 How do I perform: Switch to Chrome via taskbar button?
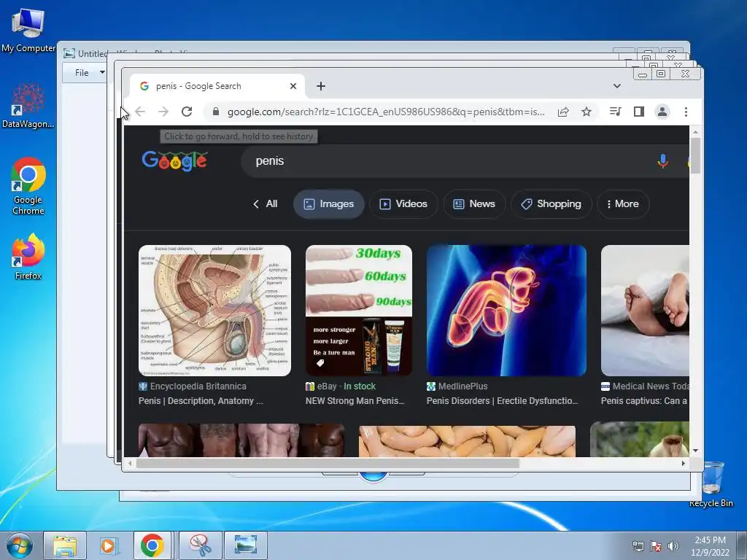click(152, 545)
